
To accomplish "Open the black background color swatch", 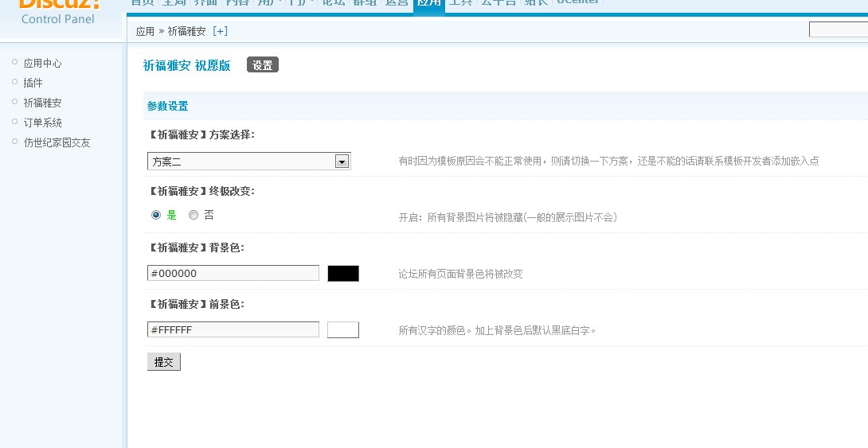I will [343, 273].
